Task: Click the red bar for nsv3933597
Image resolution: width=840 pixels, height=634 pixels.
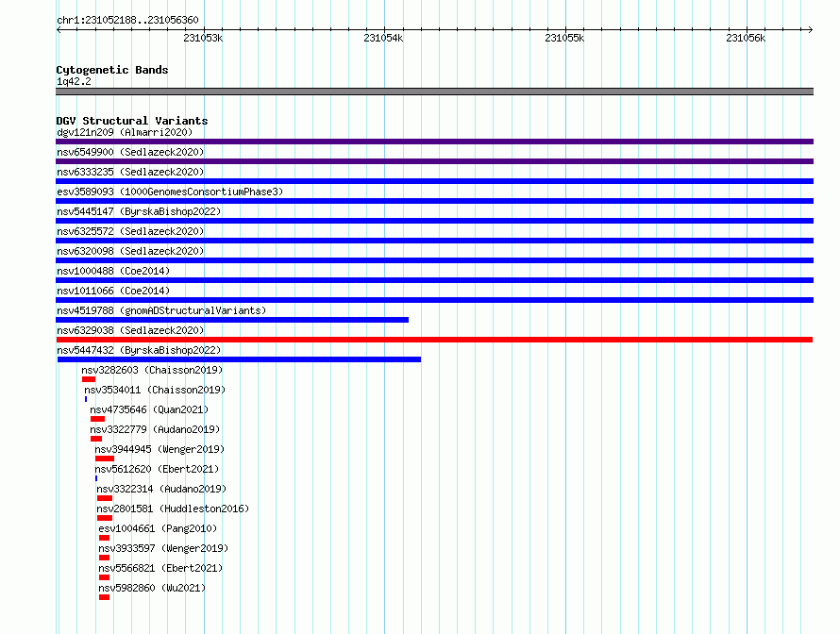Action: 104,558
